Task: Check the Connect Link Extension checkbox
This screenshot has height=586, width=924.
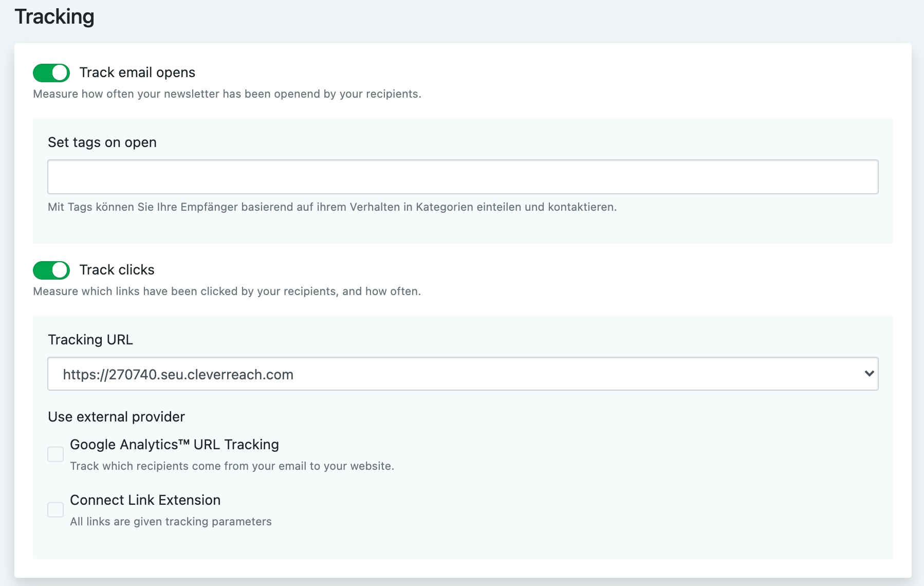Action: click(56, 510)
